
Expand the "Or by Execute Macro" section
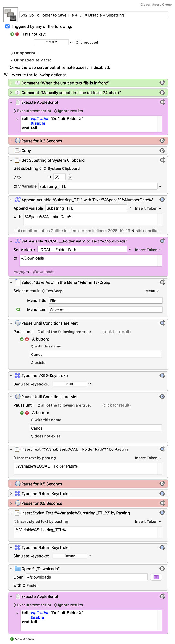[12, 60]
